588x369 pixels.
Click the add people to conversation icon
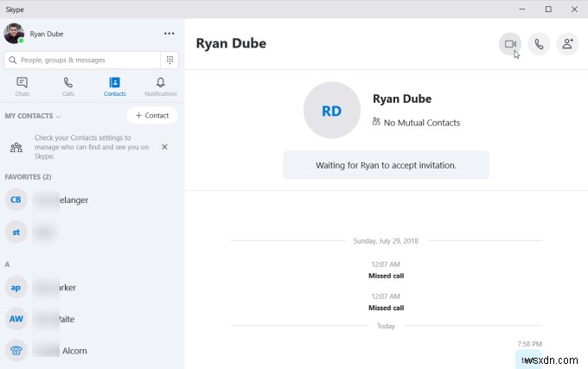567,44
